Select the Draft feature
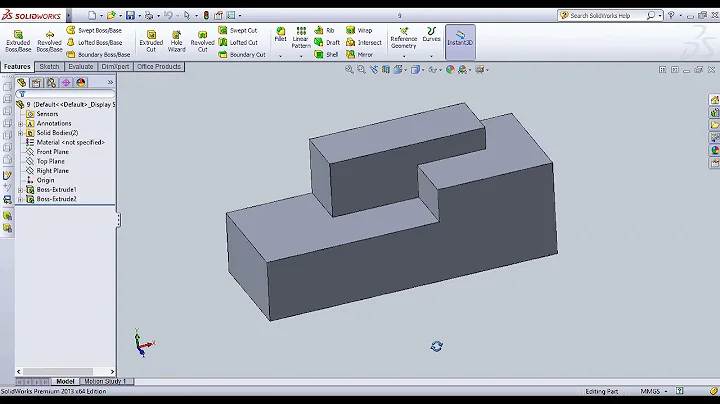 click(327, 42)
